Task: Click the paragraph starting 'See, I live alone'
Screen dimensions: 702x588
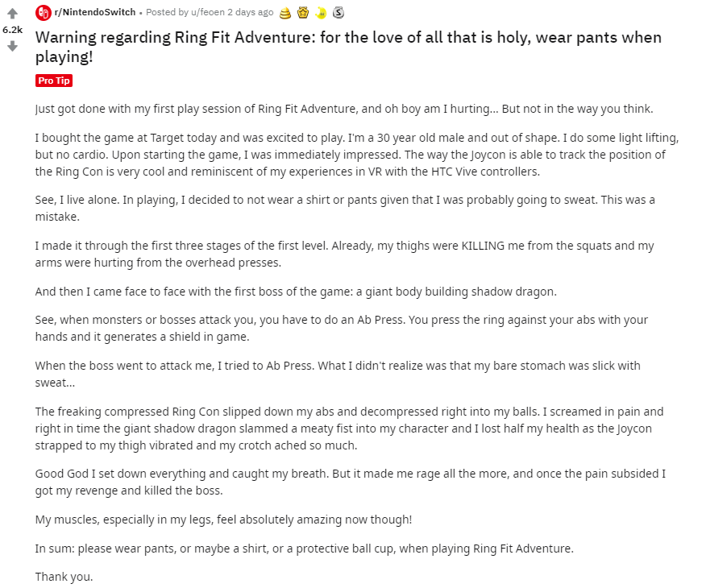Action: (x=345, y=208)
